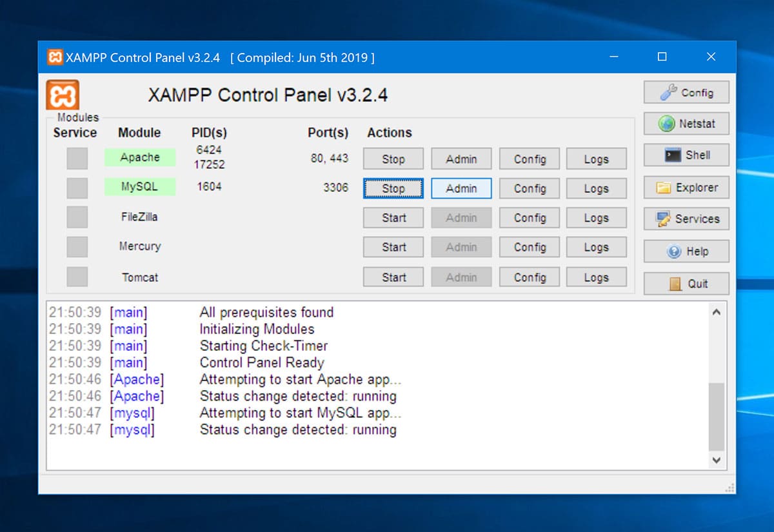Open FileZilla Config options
The image size is (774, 532).
pos(530,218)
